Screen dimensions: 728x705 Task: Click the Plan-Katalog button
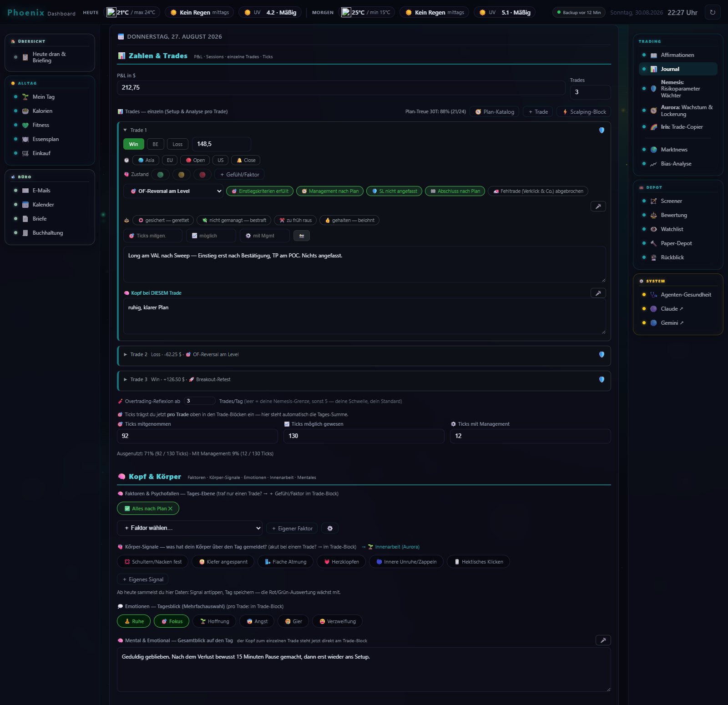(x=494, y=112)
